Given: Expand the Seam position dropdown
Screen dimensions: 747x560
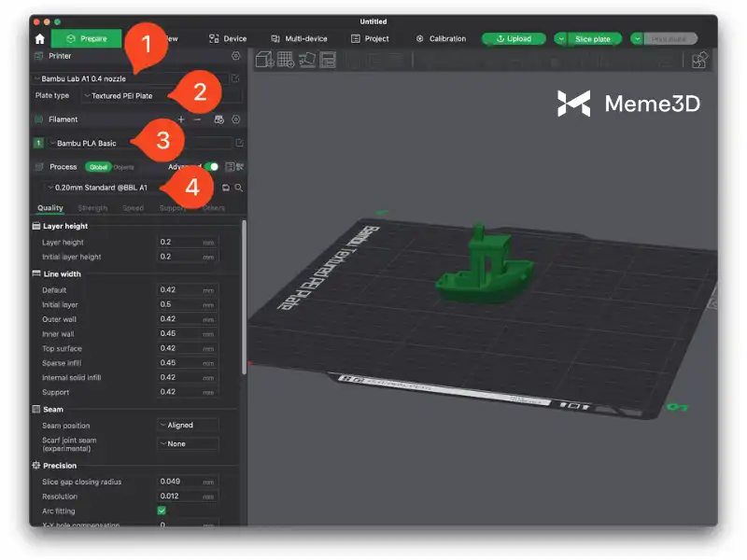Looking at the screenshot, I should [188, 426].
